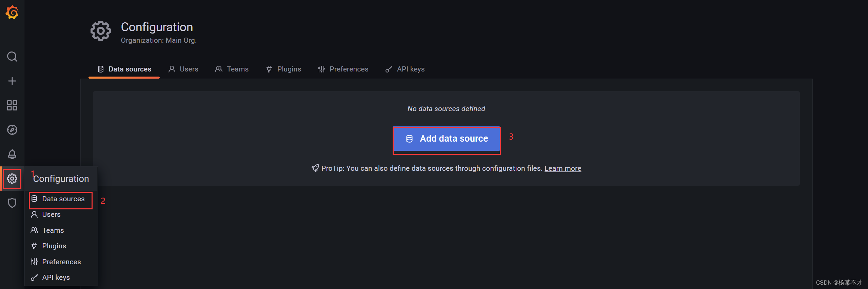The image size is (868, 289).
Task: Select Plugins in the flyout menu
Action: pyautogui.click(x=61, y=246)
